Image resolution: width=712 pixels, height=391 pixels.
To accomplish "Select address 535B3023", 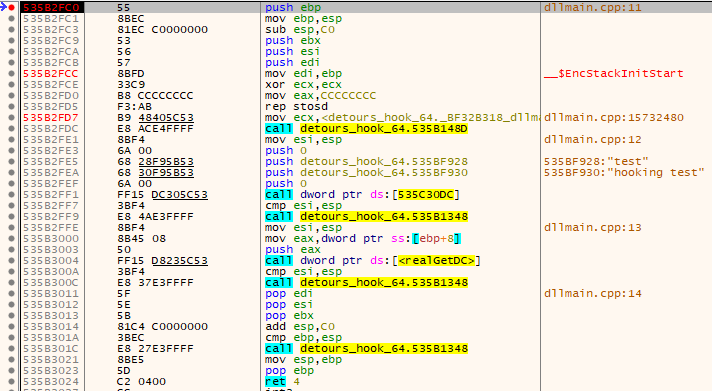I will [51, 371].
